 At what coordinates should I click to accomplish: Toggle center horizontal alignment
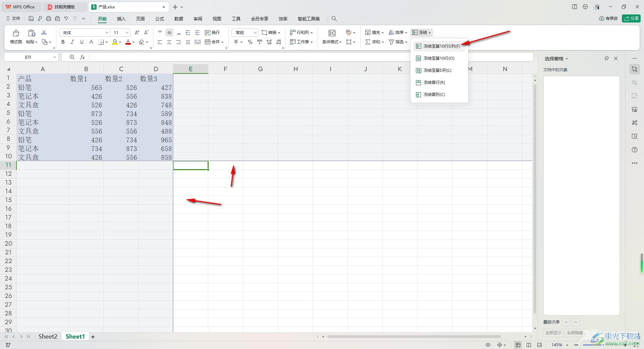[169, 42]
